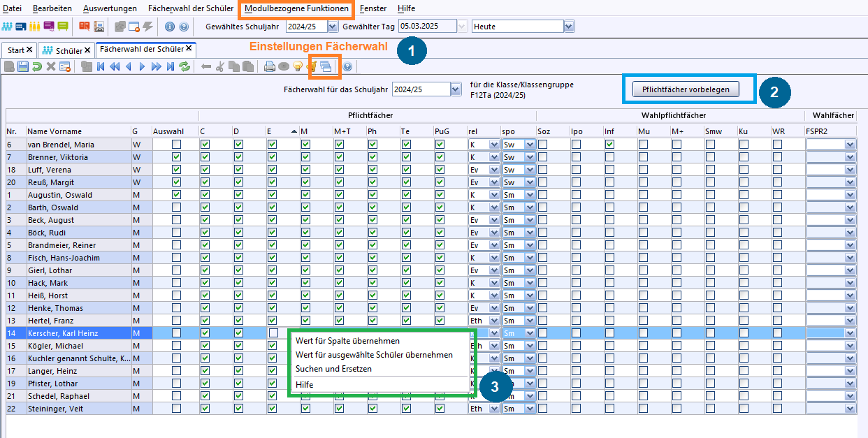
Task: Click the double-right fast forward navigation icon
Action: 157,66
